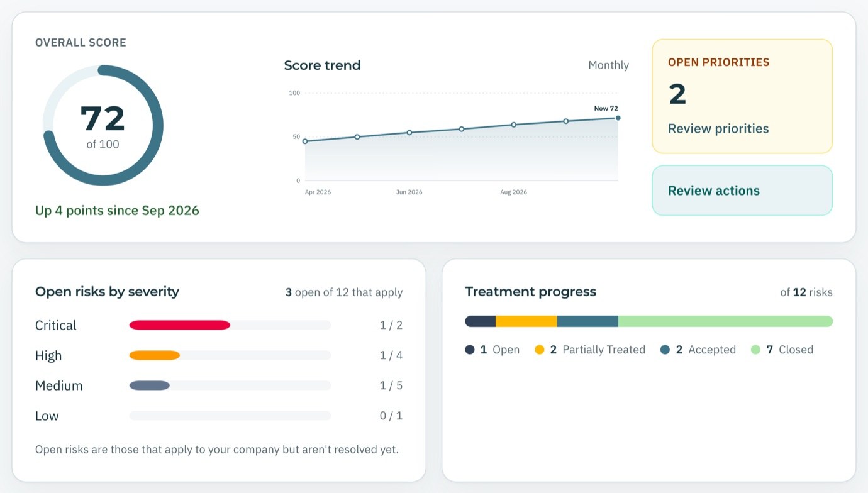Select 'Up 4 points since Sep 2026' text

click(x=117, y=210)
